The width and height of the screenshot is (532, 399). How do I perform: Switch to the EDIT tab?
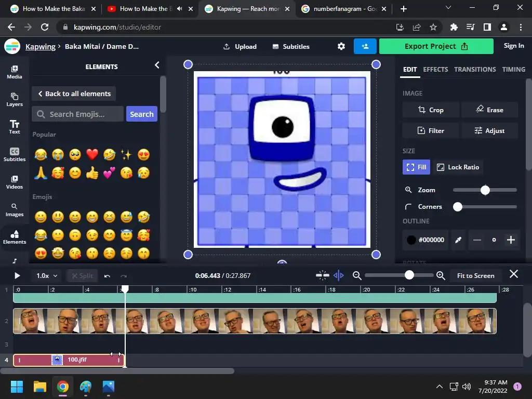point(410,69)
